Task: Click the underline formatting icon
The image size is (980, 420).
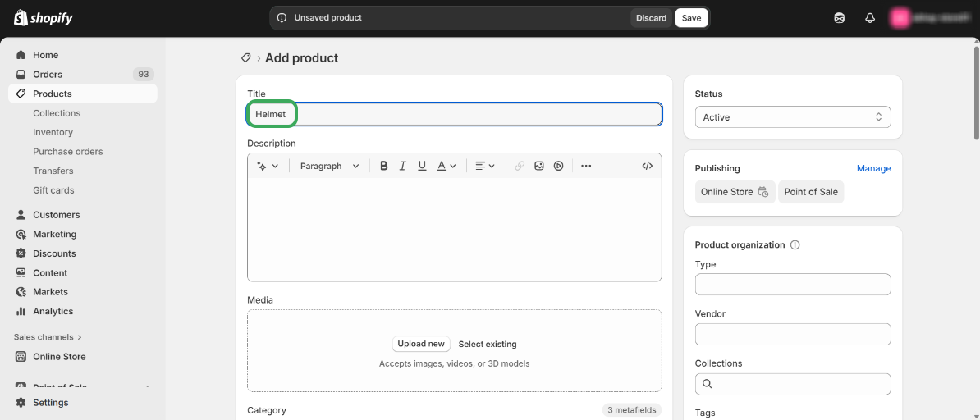Action: pyautogui.click(x=422, y=166)
